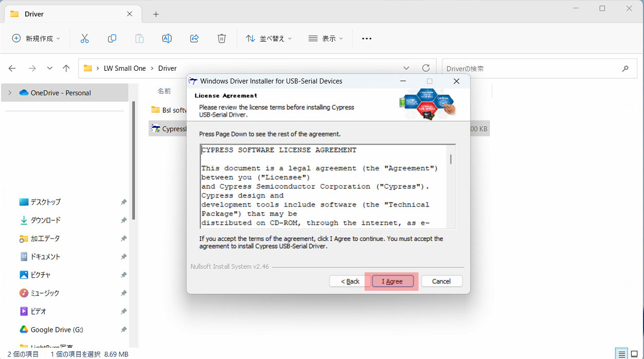Viewport: 644px width, 359px height.
Task: Unpin ドキュメント using its pin icon
Action: click(124, 256)
